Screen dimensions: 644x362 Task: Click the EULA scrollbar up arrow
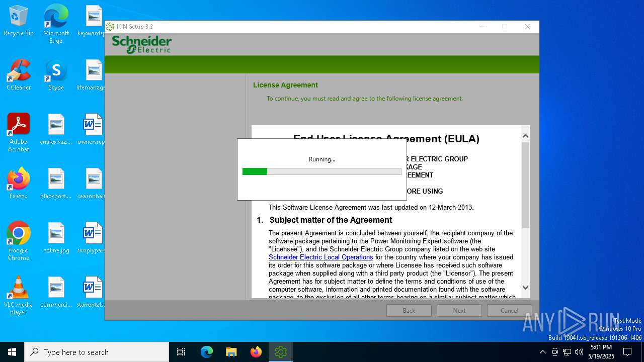pyautogui.click(x=525, y=136)
